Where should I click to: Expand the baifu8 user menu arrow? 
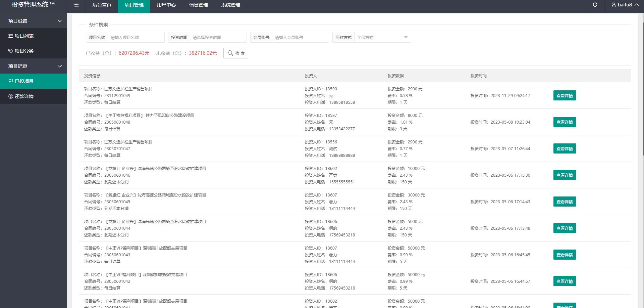coord(636,5)
